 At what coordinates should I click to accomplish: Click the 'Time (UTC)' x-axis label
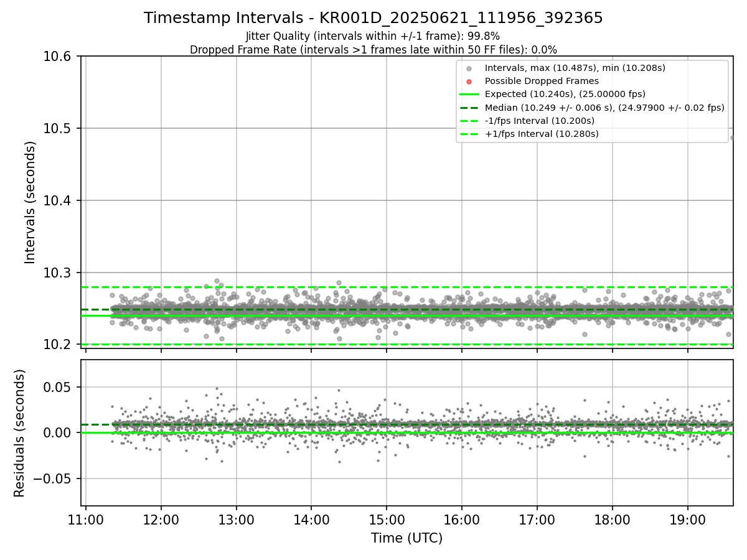point(407,538)
